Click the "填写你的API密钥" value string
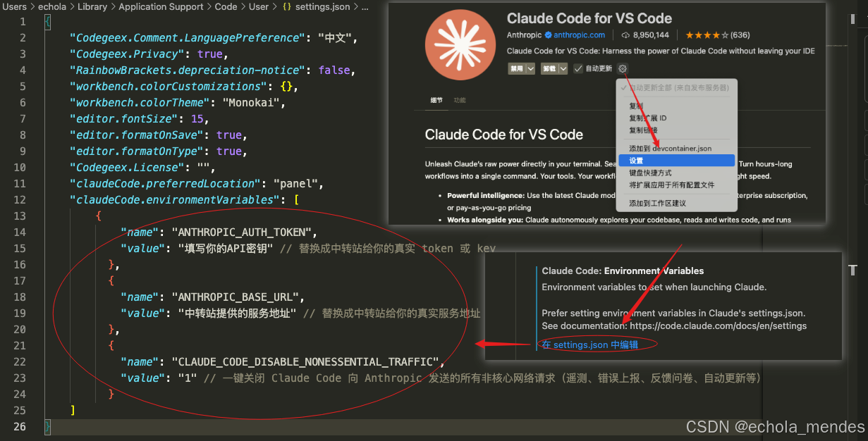 tap(226, 248)
